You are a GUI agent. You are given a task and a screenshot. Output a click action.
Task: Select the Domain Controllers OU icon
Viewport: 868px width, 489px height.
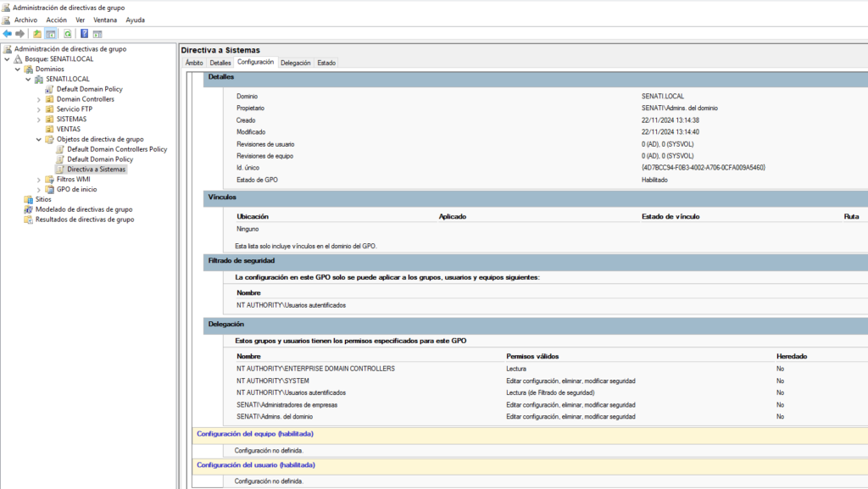pos(49,99)
